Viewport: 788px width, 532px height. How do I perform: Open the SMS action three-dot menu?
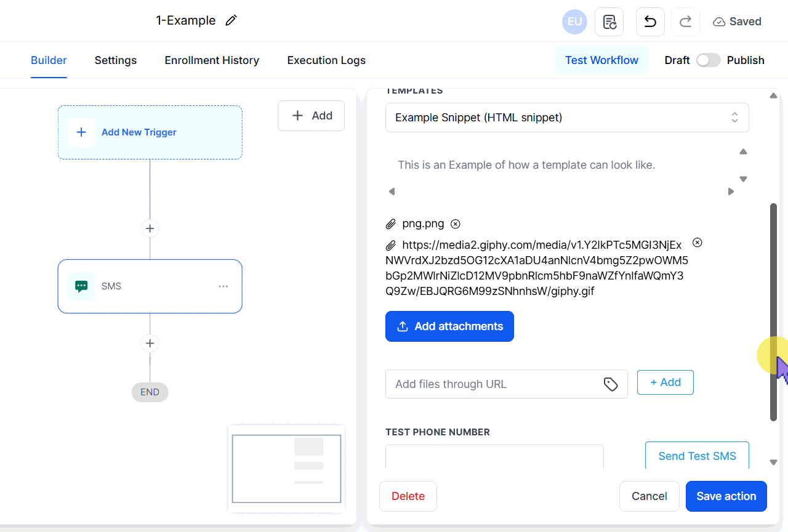pos(223,286)
